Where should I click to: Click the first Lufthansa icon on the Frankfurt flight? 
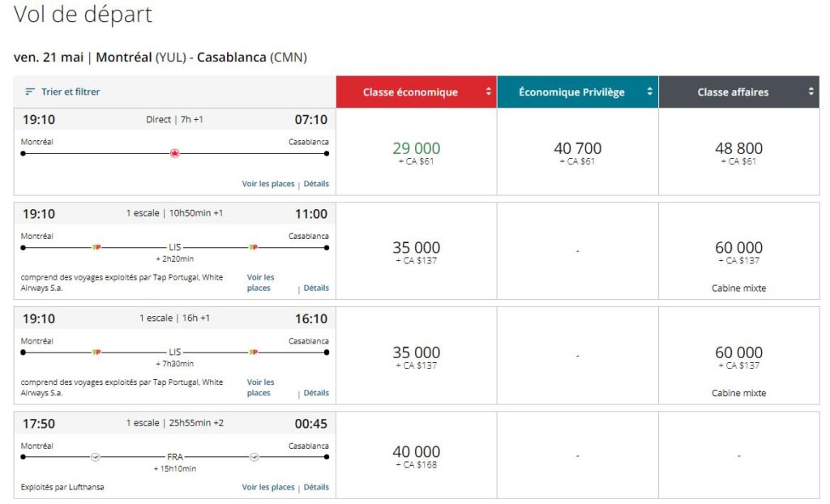[96, 457]
